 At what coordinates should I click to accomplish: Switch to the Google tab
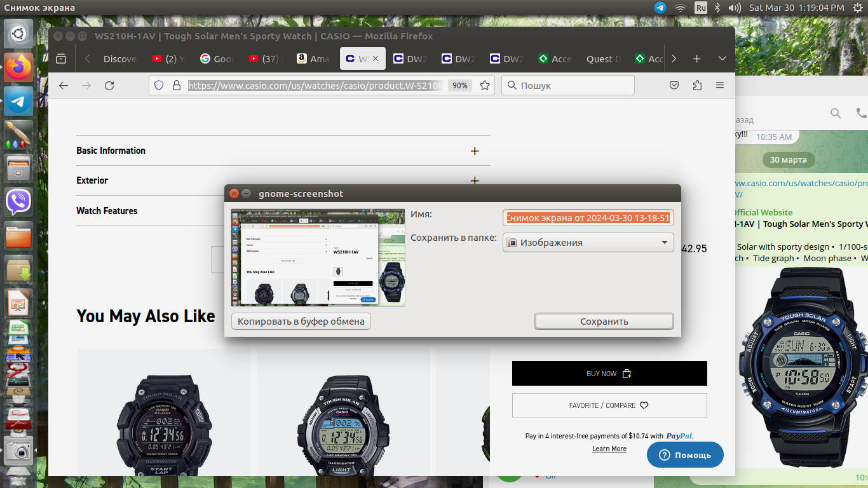click(x=217, y=58)
